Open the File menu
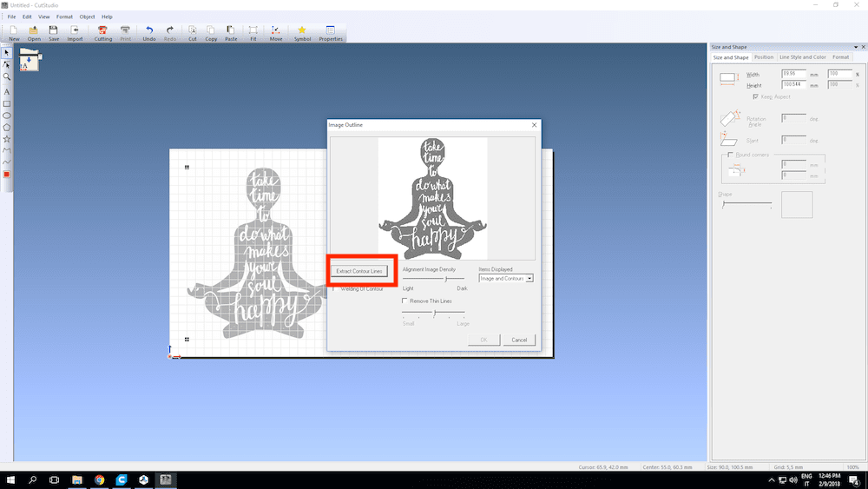 tap(11, 17)
